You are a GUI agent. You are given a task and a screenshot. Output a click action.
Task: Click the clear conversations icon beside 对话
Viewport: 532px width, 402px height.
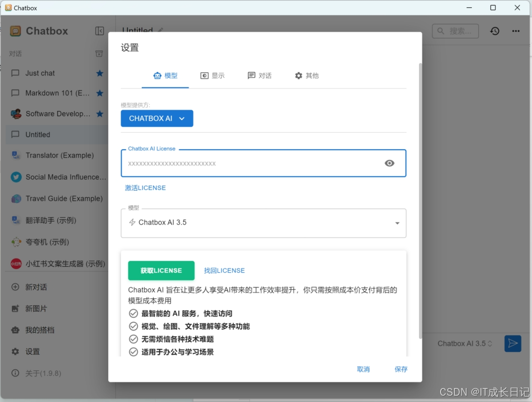(99, 54)
